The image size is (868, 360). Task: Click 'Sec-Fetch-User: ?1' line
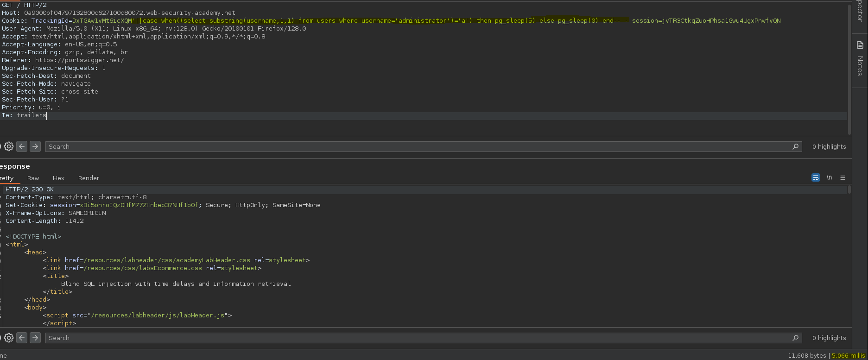[35, 100]
